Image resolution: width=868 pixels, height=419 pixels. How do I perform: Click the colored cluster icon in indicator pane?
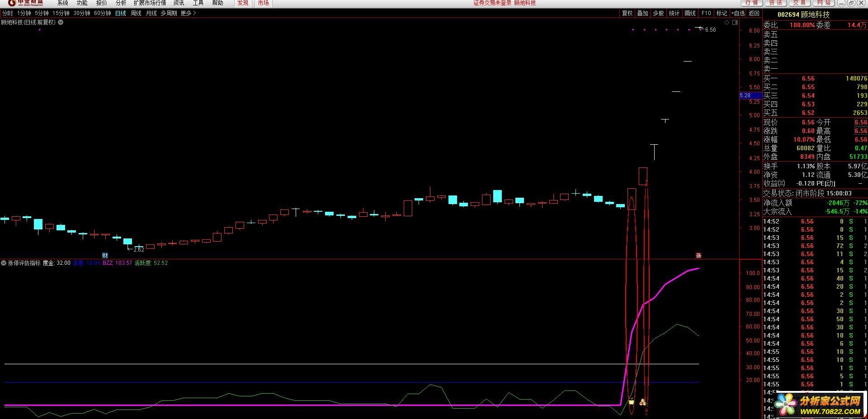643,402
